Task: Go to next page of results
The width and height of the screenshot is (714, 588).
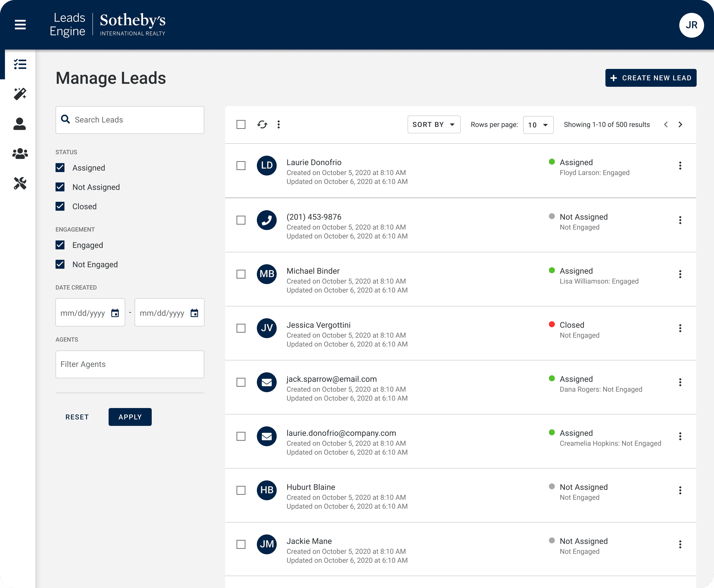Action: coord(680,125)
